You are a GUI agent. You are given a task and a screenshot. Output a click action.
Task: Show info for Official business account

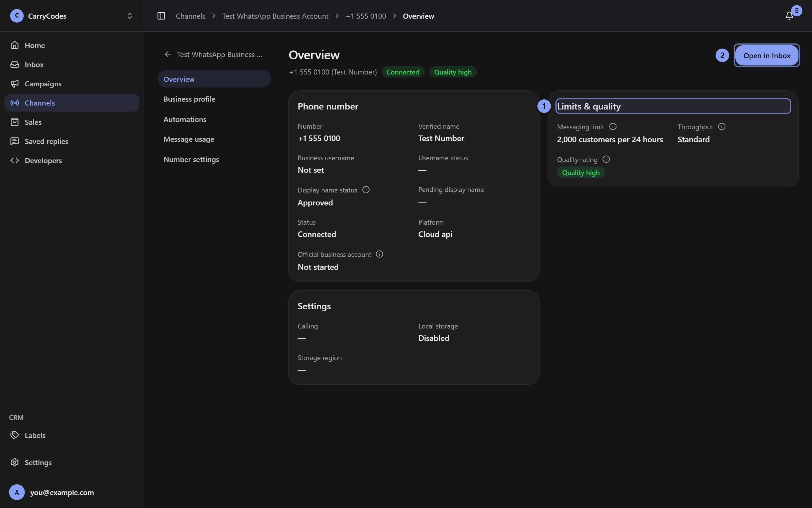379,254
